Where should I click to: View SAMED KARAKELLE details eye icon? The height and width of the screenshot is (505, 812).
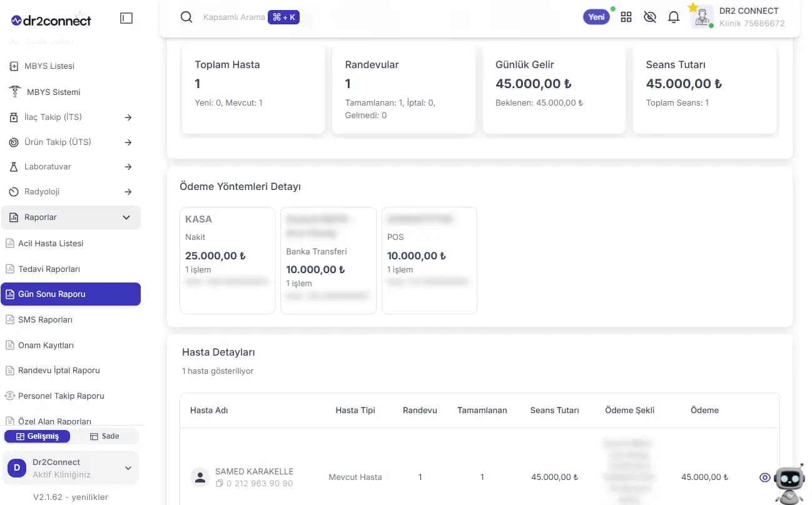coord(764,477)
